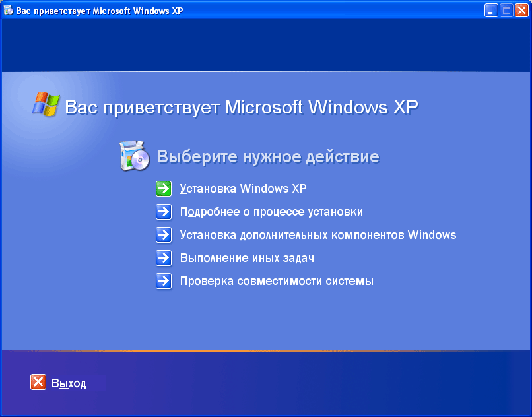Open the system menu via the title bar icon
The width and height of the screenshot is (532, 417).
[8, 10]
